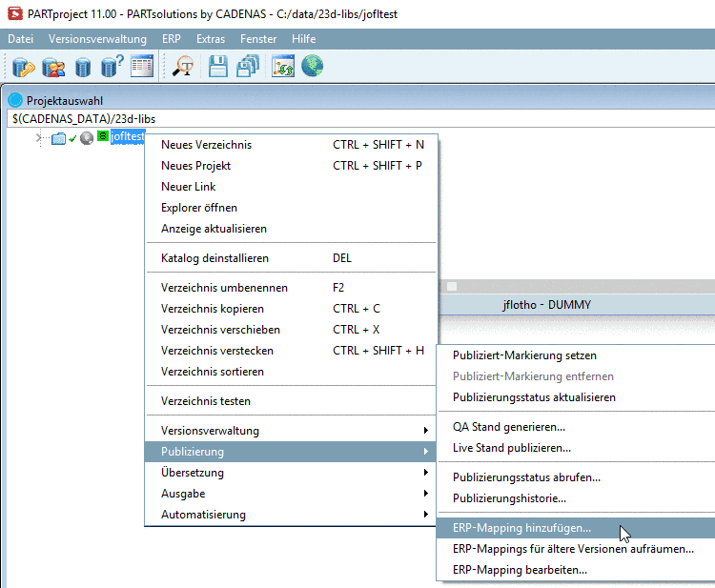Choose Anzeige aktualisieren
The image size is (715, 588).
click(x=291, y=229)
